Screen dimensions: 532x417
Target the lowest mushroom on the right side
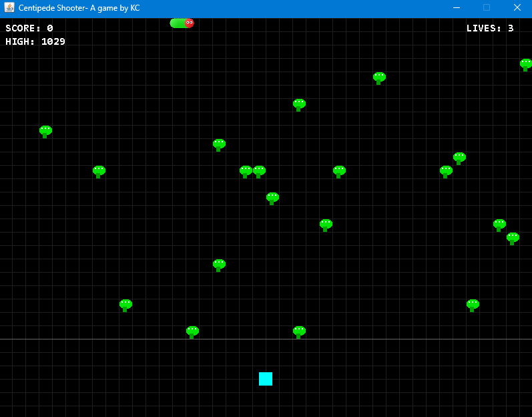(473, 305)
